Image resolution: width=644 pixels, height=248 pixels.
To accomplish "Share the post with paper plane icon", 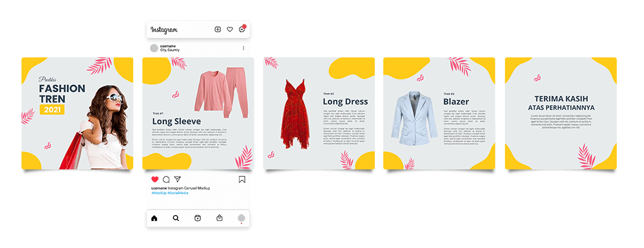I will click(178, 180).
